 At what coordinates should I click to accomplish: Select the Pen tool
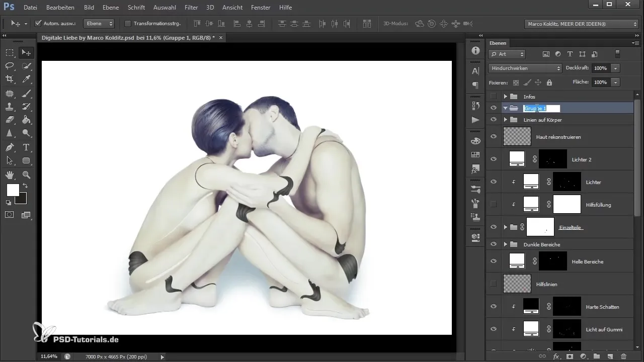[x=10, y=147]
